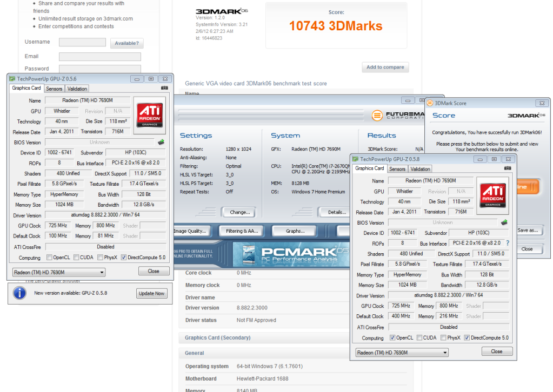Click the "Not FM Approved" driver status text
This screenshot has width=553, height=392.
tap(256, 320)
